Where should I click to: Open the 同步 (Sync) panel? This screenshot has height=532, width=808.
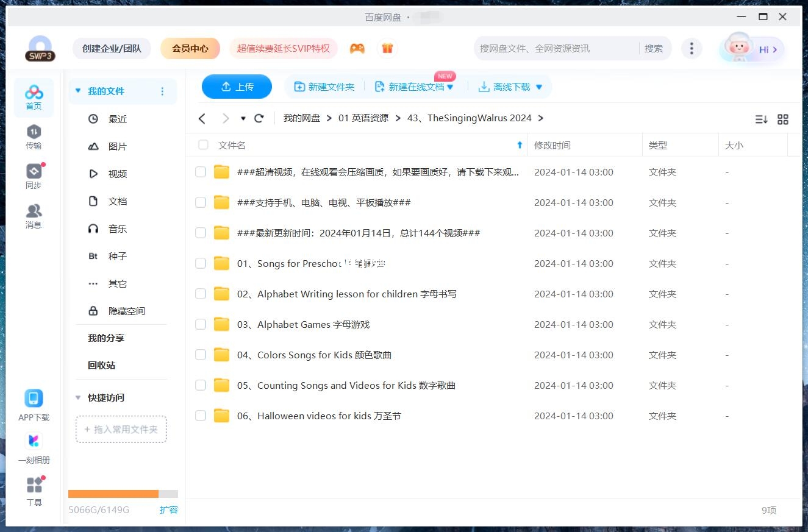coord(34,175)
